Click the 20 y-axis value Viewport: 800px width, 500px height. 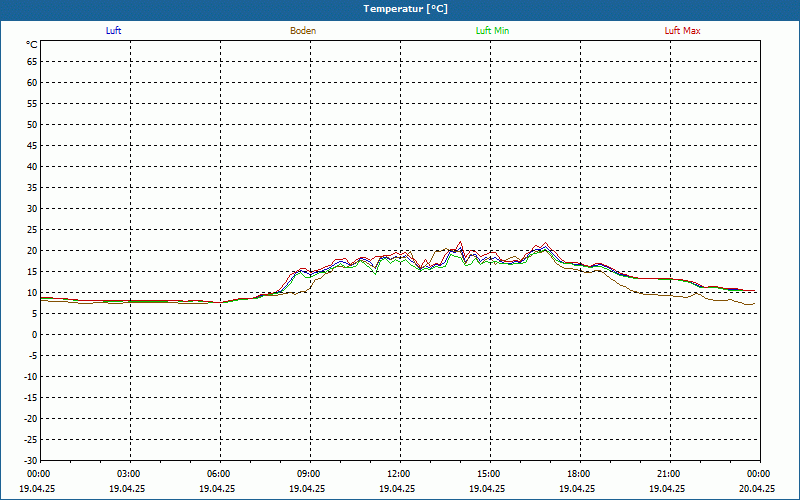(x=32, y=251)
